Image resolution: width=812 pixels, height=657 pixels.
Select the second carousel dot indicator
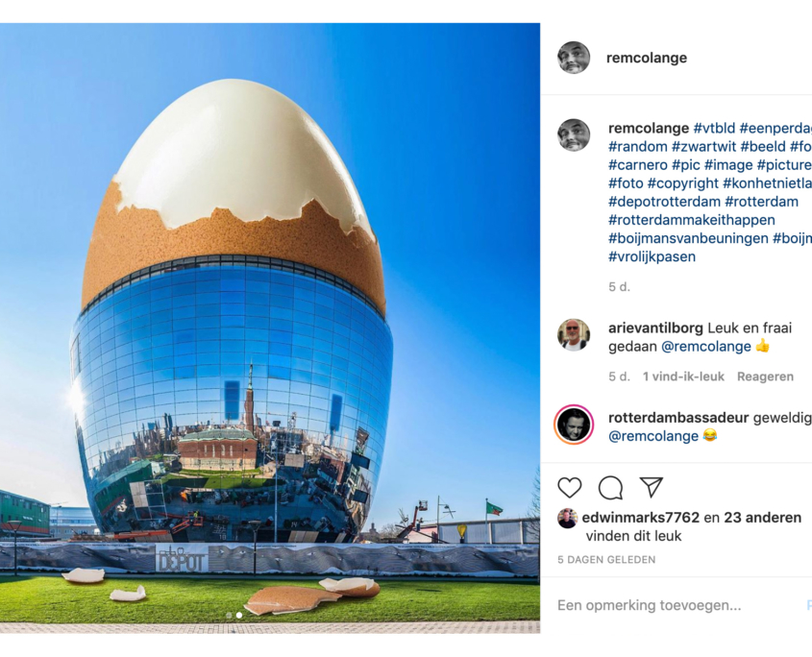238,615
